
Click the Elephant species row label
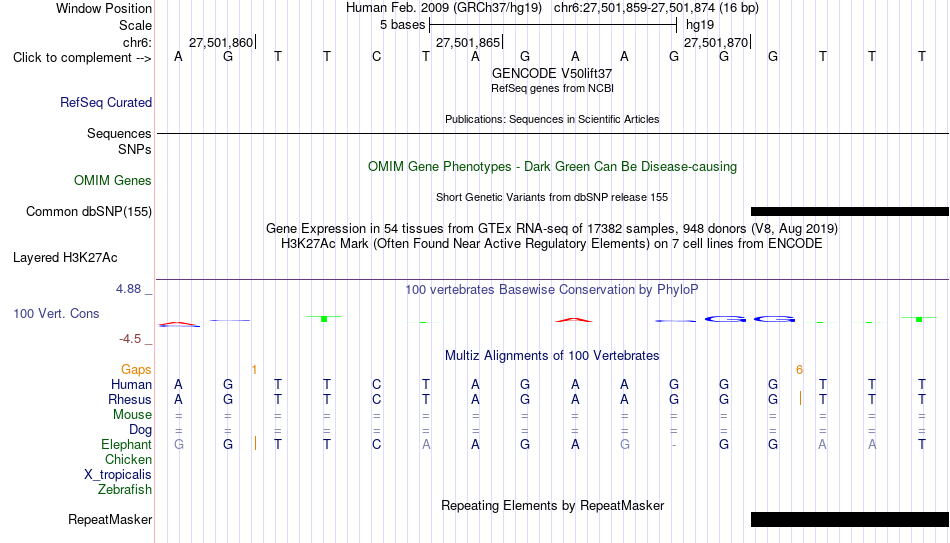[126, 445]
